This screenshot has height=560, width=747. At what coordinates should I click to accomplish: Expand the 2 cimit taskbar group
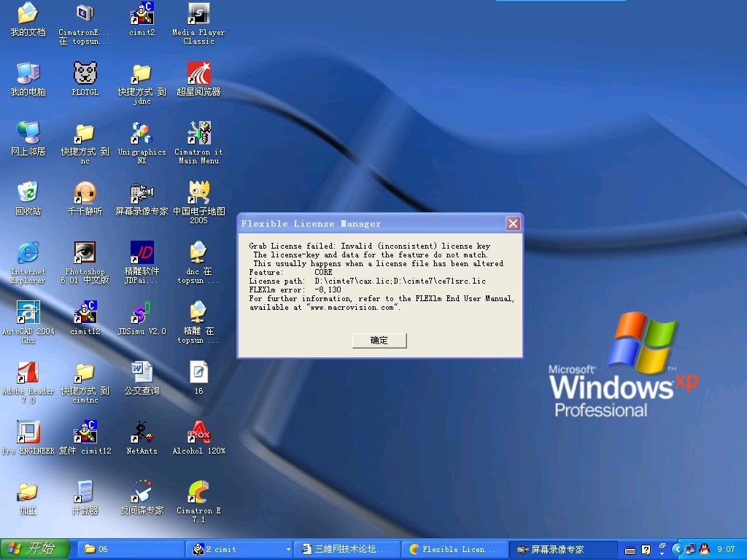tap(239, 549)
